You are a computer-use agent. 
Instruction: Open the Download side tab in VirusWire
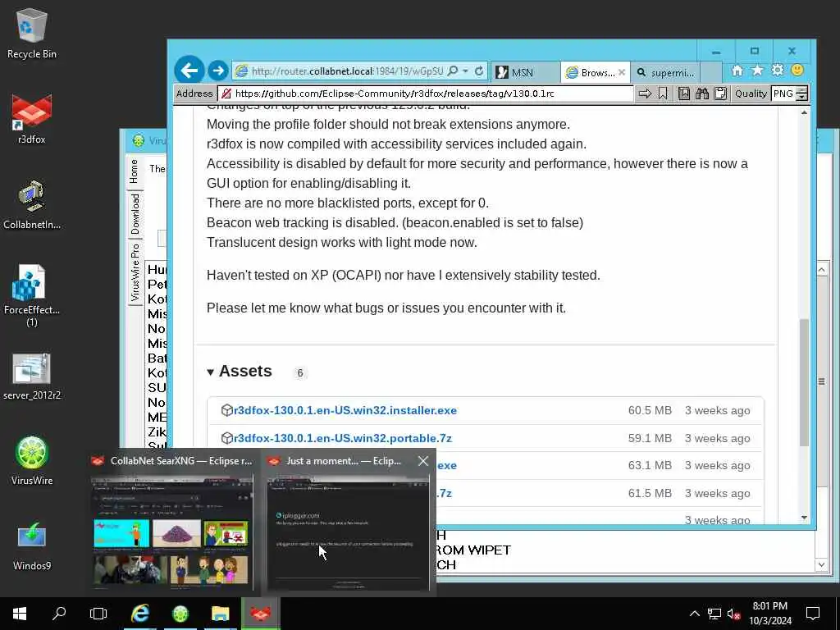click(x=135, y=214)
